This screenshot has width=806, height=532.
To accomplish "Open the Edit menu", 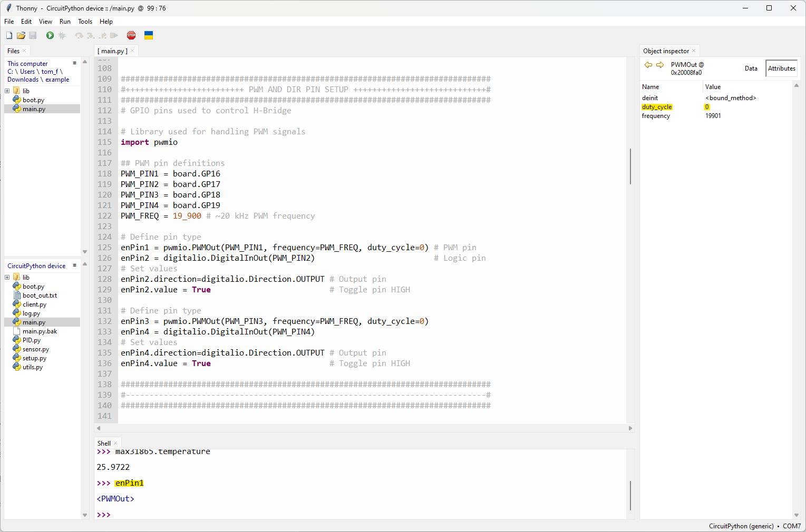I will tap(26, 22).
